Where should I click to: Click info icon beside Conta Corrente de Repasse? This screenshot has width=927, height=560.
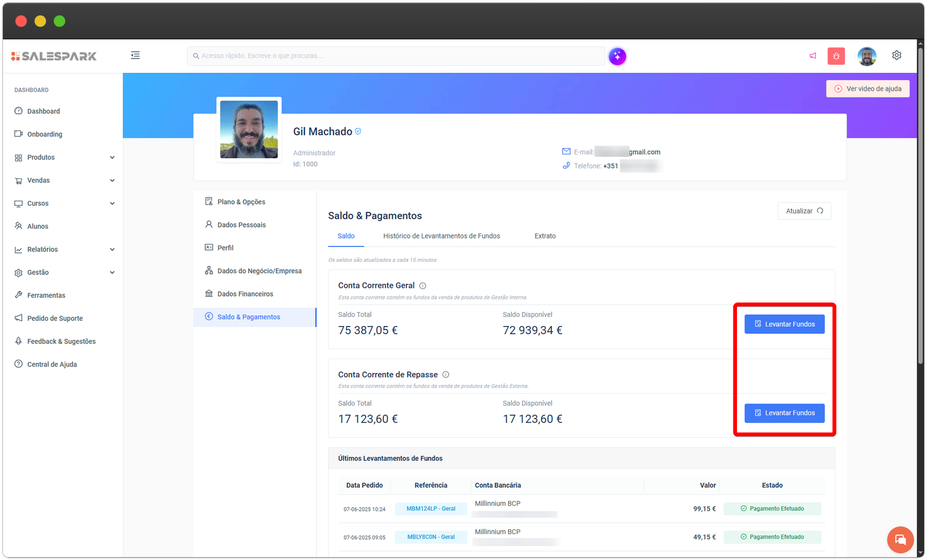pyautogui.click(x=446, y=375)
